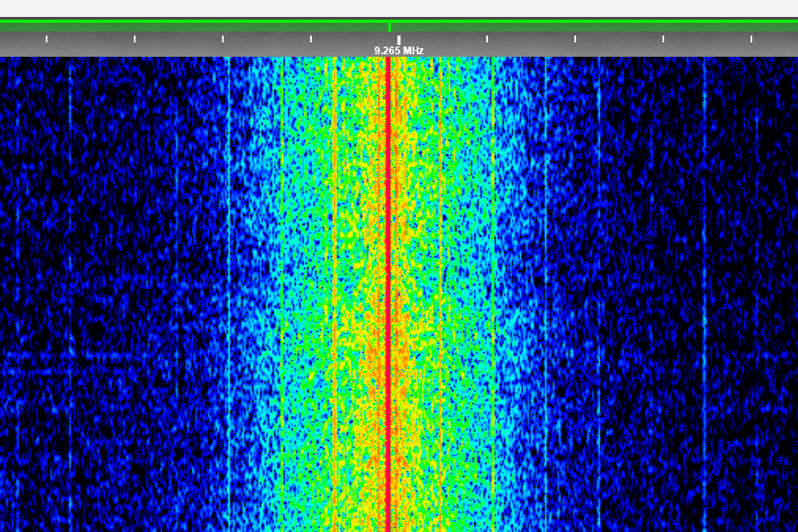The width and height of the screenshot is (798, 532).
Task: Click the third scale tick right of 9.265 MHz
Action: pos(663,38)
